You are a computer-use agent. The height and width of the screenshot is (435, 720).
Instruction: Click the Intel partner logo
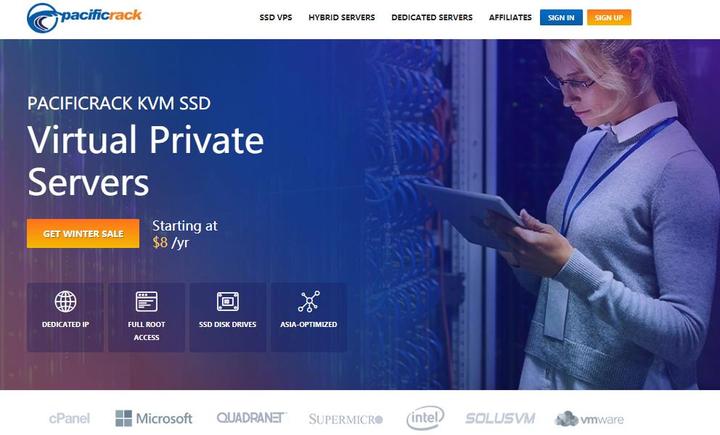(x=425, y=418)
